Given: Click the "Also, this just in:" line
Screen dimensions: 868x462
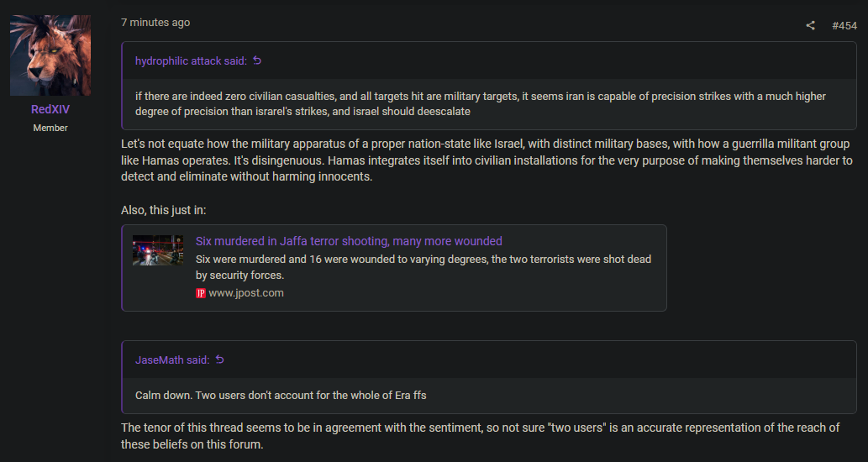Looking at the screenshot, I should tap(163, 210).
